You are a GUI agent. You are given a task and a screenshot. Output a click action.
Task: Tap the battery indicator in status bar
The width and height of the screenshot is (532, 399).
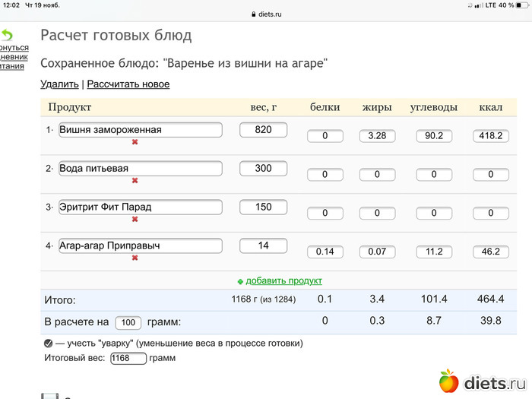[518, 5]
